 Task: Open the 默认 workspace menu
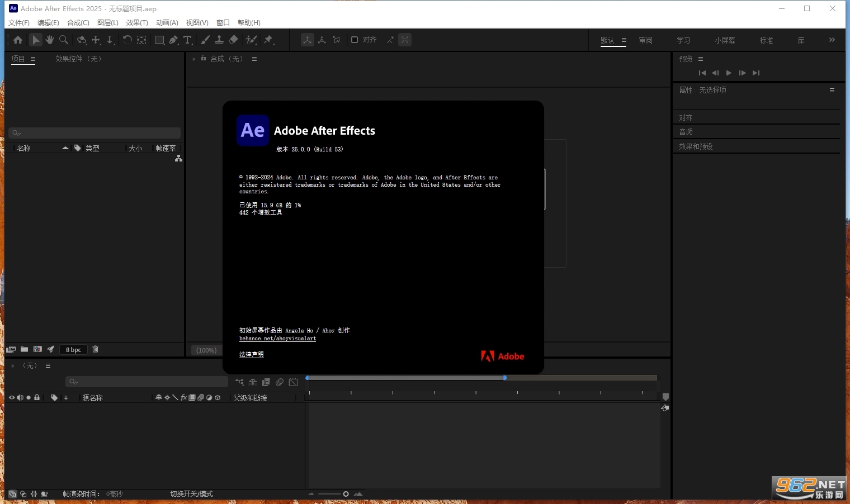(x=624, y=40)
